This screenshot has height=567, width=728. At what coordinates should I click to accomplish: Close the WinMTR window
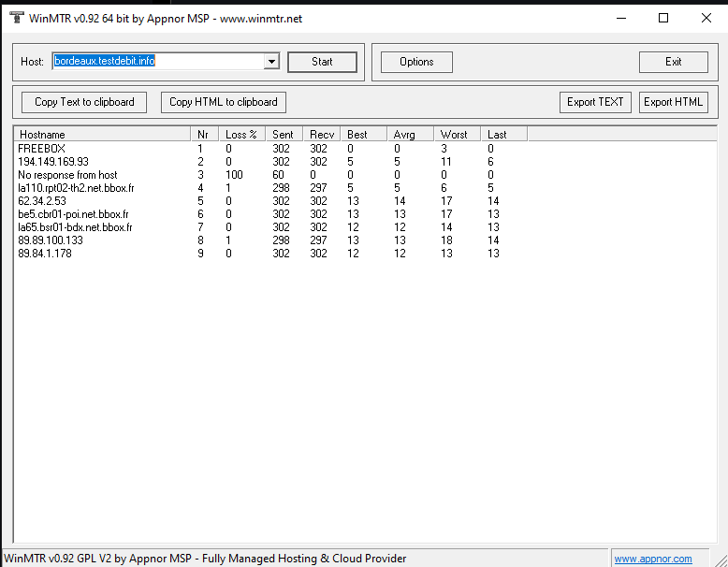tap(706, 18)
